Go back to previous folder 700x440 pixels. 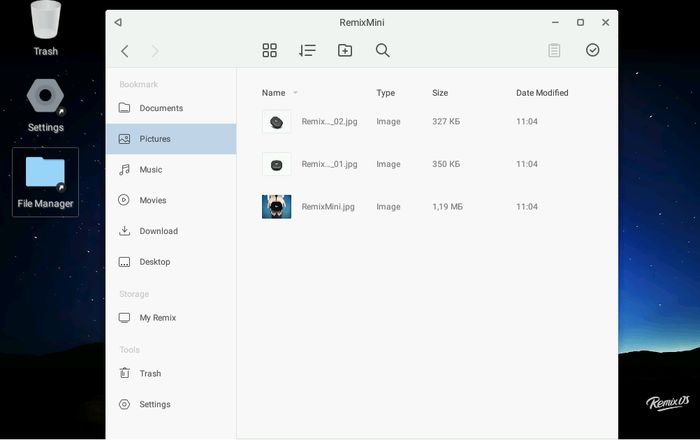(x=125, y=51)
